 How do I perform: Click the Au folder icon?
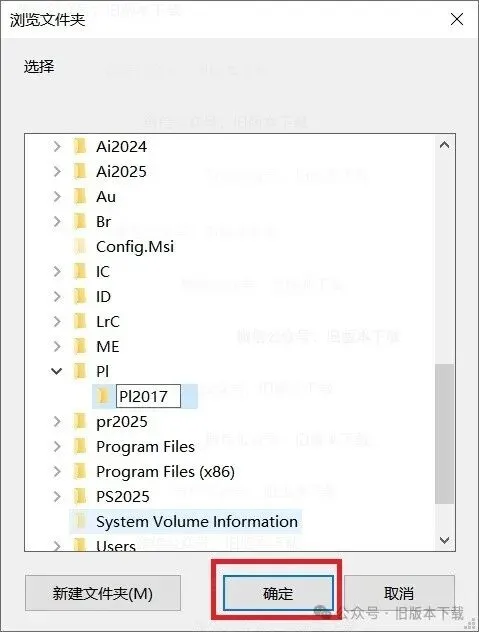coord(80,197)
